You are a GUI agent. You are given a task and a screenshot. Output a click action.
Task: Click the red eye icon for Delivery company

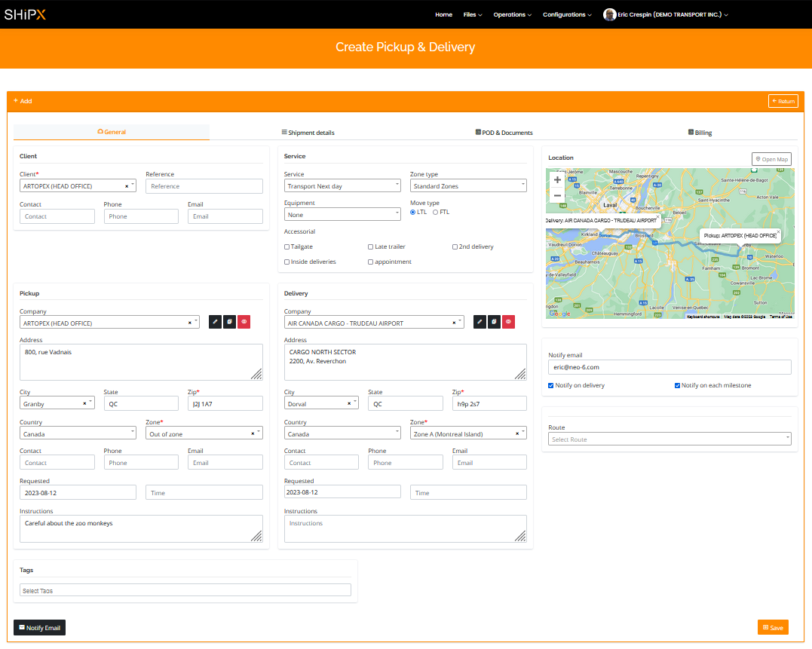click(508, 322)
